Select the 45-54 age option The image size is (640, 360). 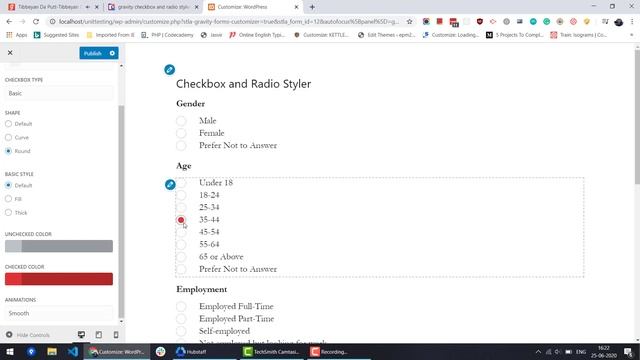coord(181,232)
